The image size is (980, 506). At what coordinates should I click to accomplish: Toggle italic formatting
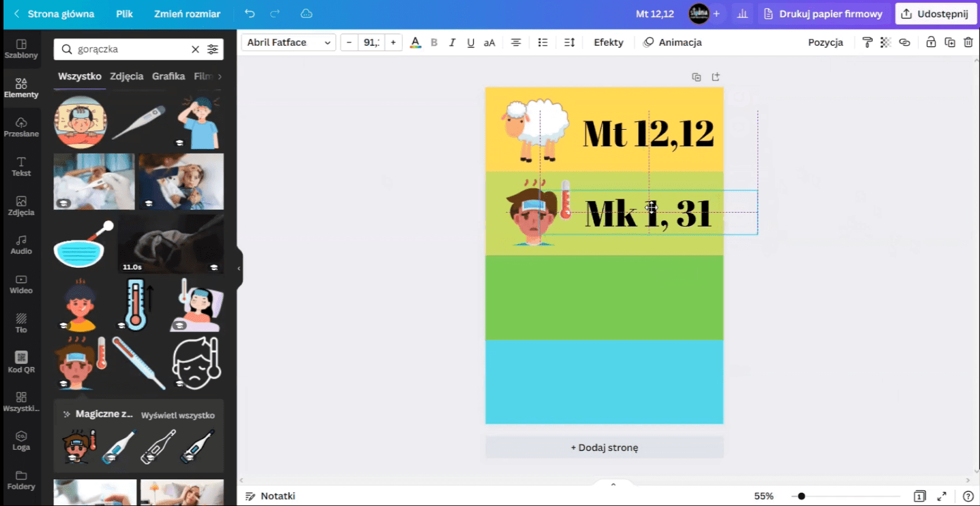tap(452, 42)
